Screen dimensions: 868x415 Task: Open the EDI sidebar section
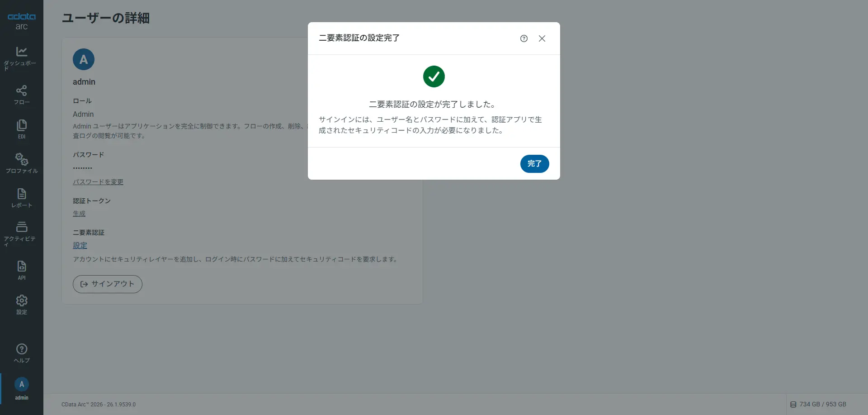(22, 129)
